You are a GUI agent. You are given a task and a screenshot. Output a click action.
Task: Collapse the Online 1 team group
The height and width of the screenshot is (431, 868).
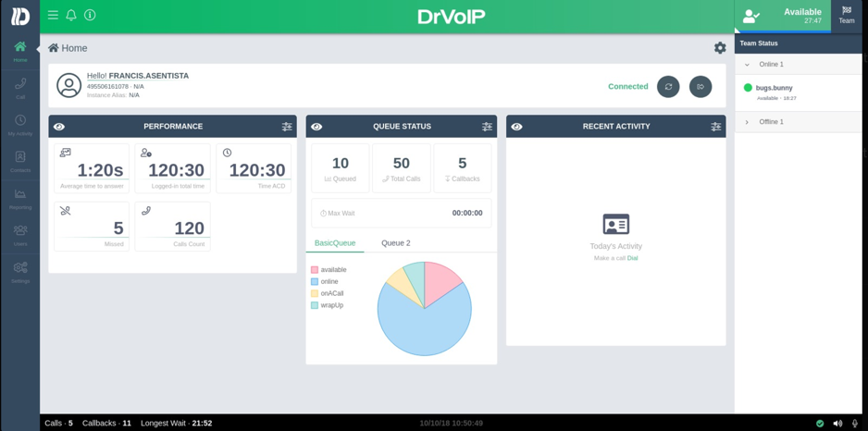pyautogui.click(x=800, y=64)
